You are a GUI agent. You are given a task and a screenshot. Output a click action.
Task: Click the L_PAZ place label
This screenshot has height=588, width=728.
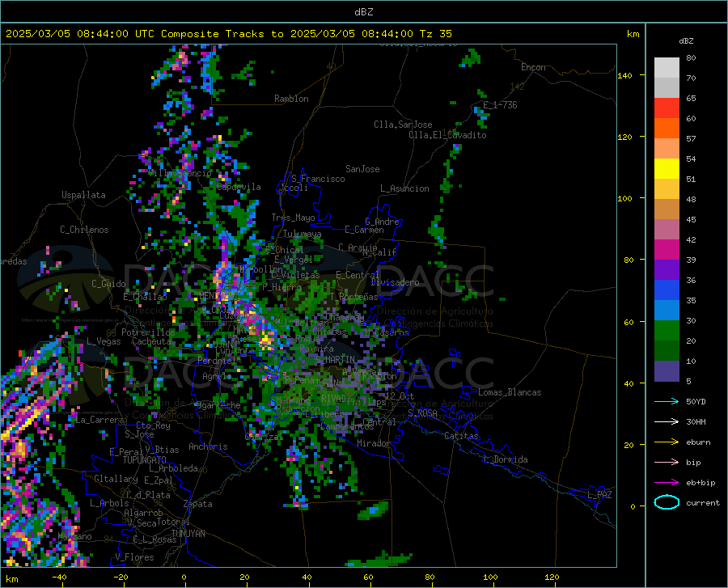[x=599, y=495]
